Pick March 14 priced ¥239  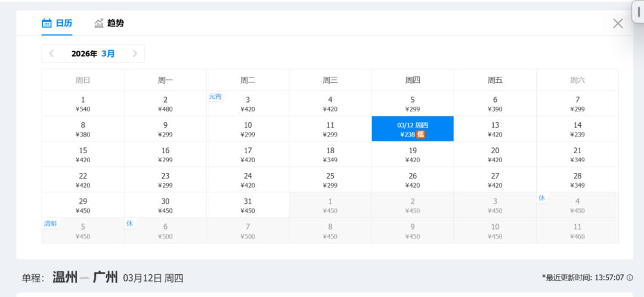tap(577, 129)
